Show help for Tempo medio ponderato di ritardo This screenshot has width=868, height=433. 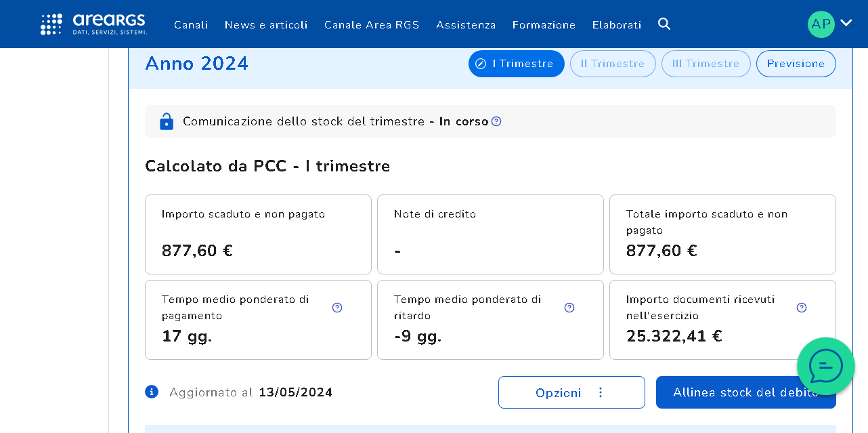coord(569,308)
